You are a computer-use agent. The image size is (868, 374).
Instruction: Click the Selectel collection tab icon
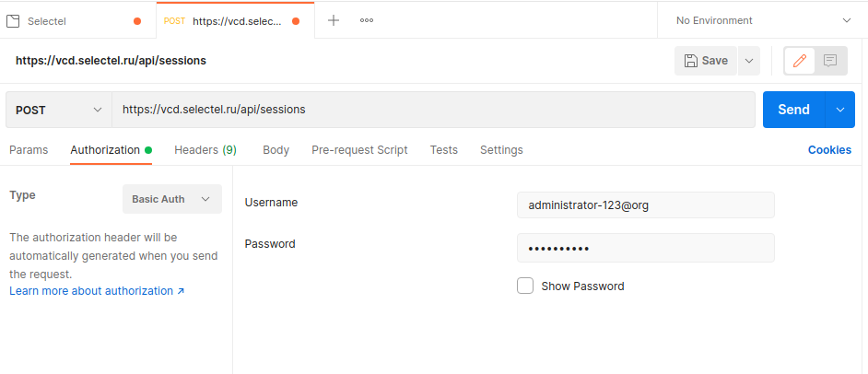pyautogui.click(x=13, y=21)
